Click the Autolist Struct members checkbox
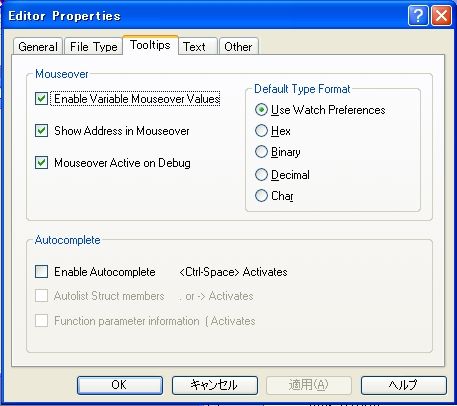457x406 pixels. 41,296
